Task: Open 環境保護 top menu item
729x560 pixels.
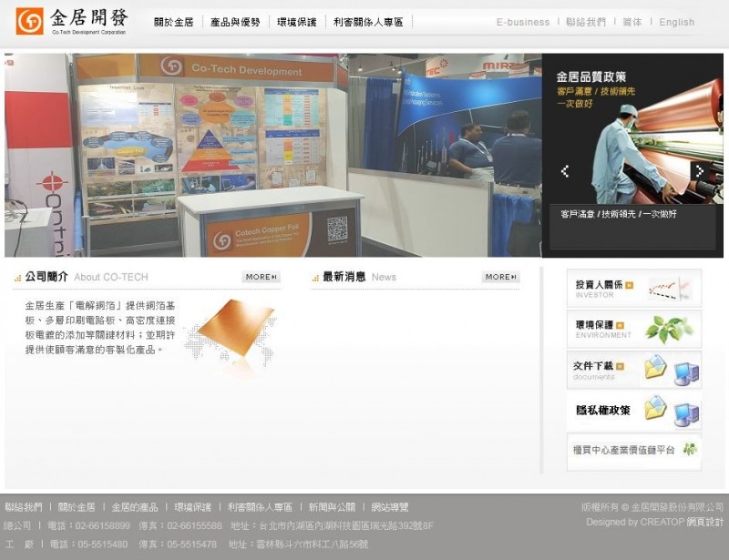Action: 297,22
